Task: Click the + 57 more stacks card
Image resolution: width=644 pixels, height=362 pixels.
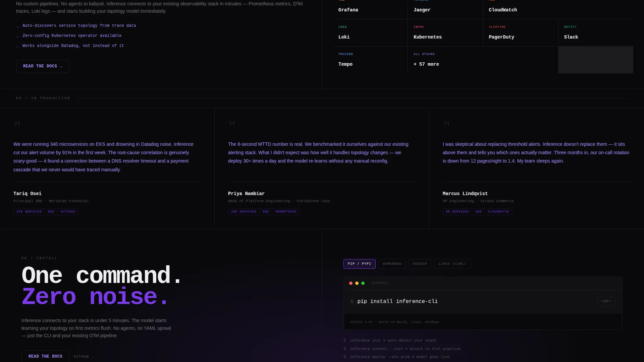Action: click(483, 60)
